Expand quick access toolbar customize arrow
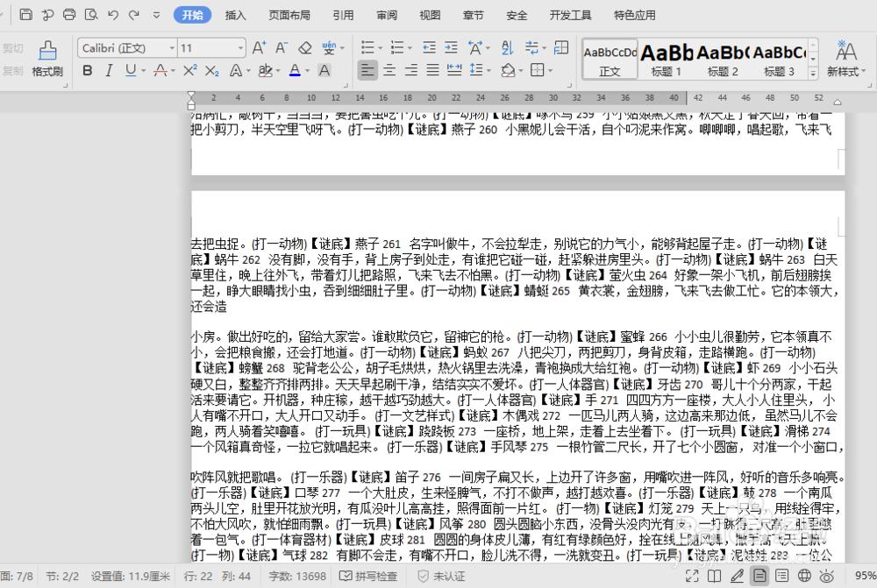The height and width of the screenshot is (588, 877). [157, 15]
